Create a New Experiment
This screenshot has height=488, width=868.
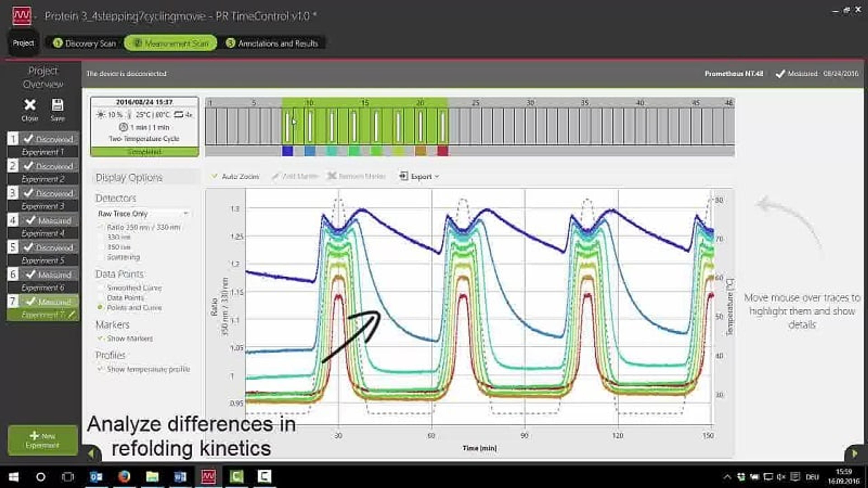[x=42, y=440]
